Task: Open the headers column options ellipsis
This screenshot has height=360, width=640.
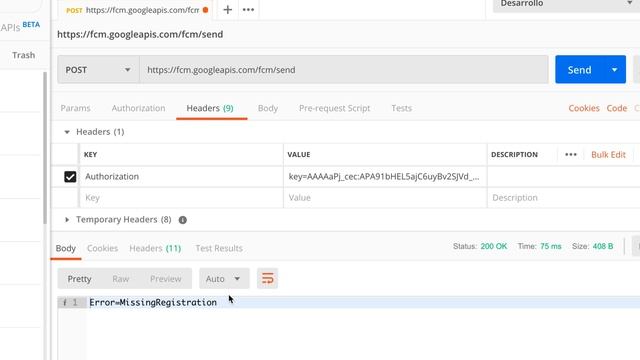Action: (x=571, y=155)
